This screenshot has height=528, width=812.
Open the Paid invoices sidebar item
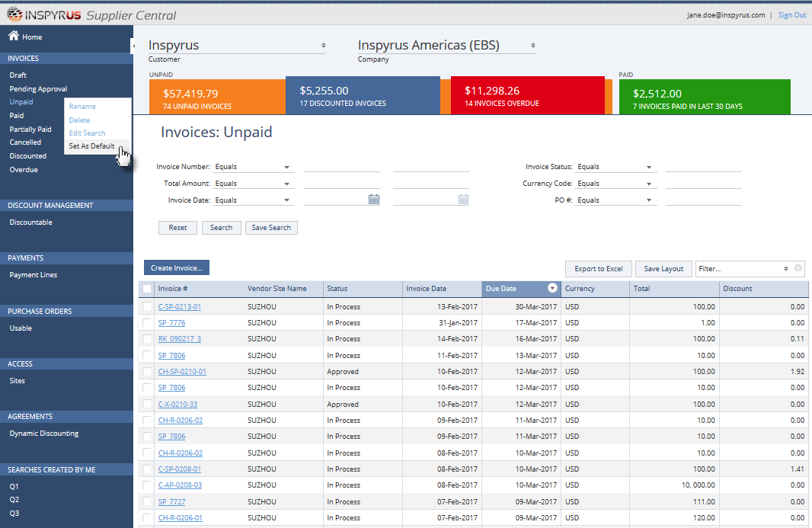17,116
